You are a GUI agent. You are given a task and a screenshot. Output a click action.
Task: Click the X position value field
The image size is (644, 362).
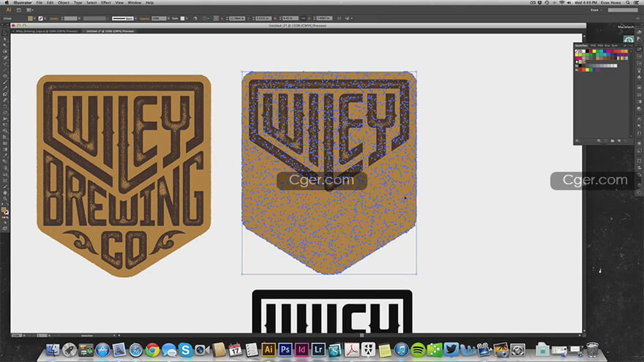(x=237, y=18)
